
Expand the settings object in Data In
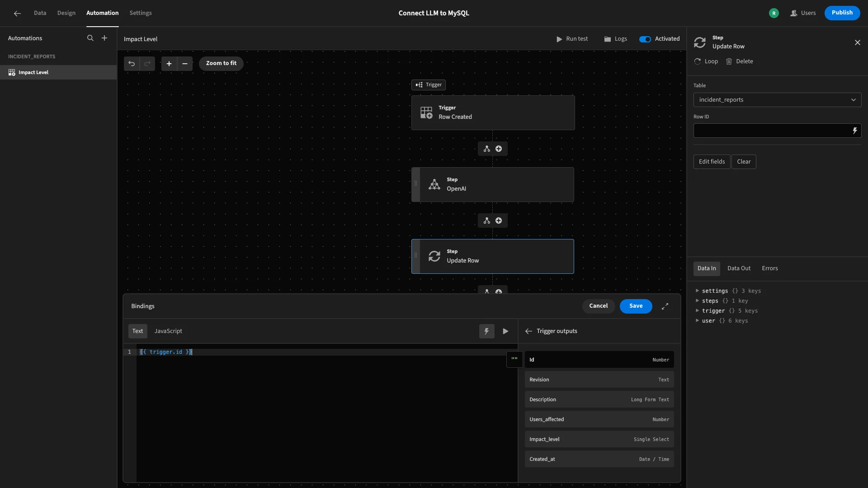point(697,291)
